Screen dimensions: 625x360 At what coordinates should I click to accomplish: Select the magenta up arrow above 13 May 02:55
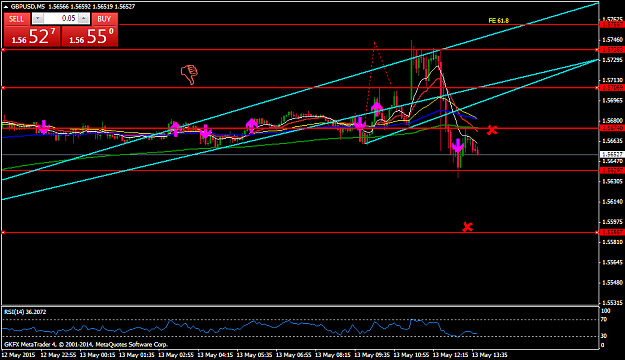coord(175,128)
